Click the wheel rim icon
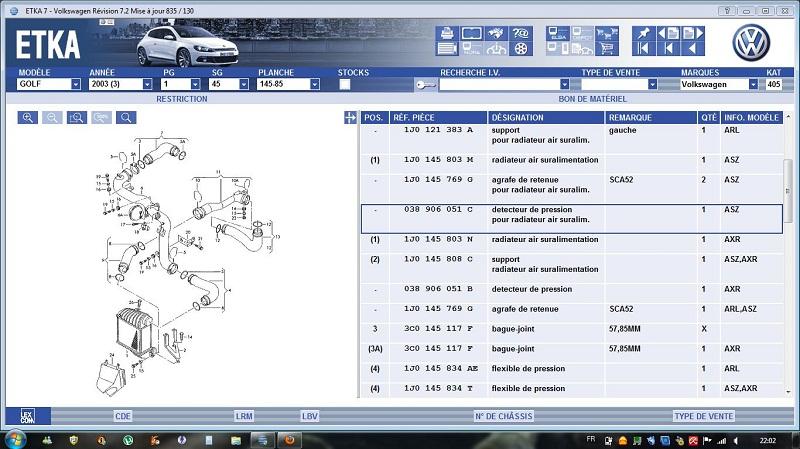This screenshot has height=449, width=800. (520, 48)
